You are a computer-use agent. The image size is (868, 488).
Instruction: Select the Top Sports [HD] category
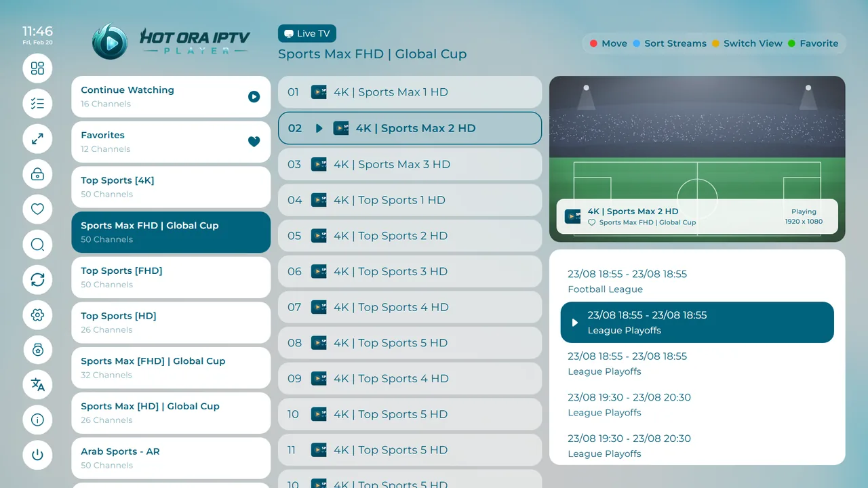pos(171,323)
